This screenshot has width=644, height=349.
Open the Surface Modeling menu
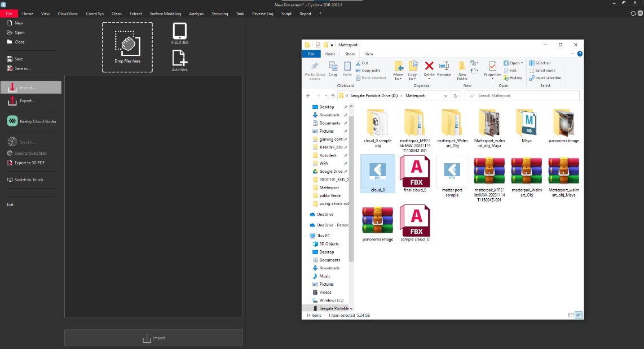pyautogui.click(x=165, y=14)
